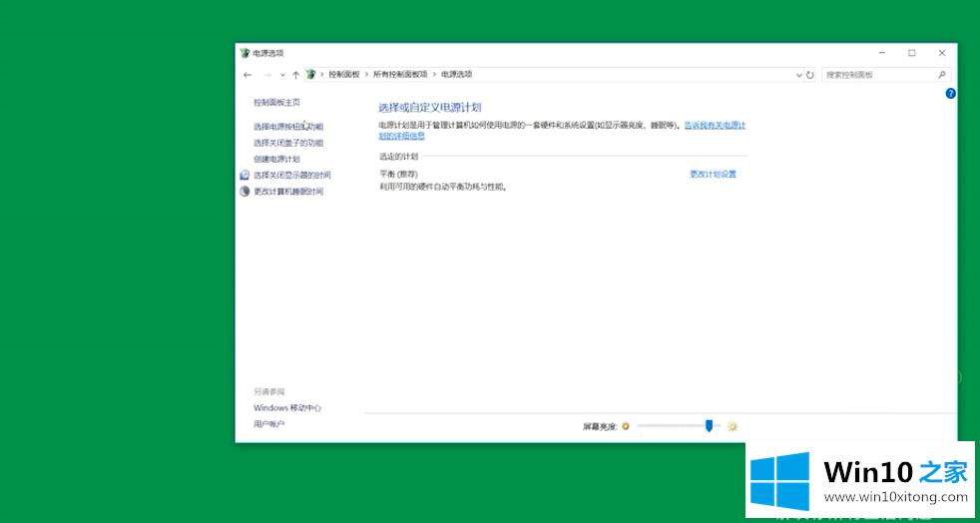This screenshot has height=523, width=980.
Task: Open 所有控制面板项 breadcrumb
Action: [400, 74]
